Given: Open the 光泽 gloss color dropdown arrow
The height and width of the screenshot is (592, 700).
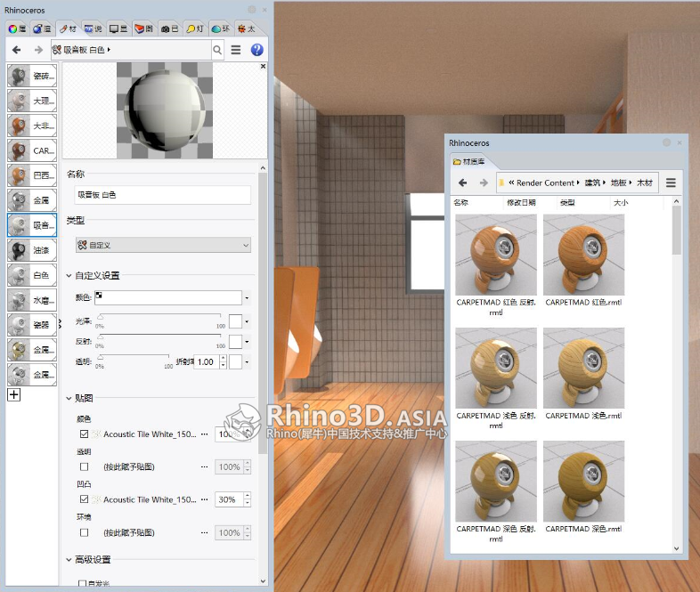Looking at the screenshot, I should 247,321.
